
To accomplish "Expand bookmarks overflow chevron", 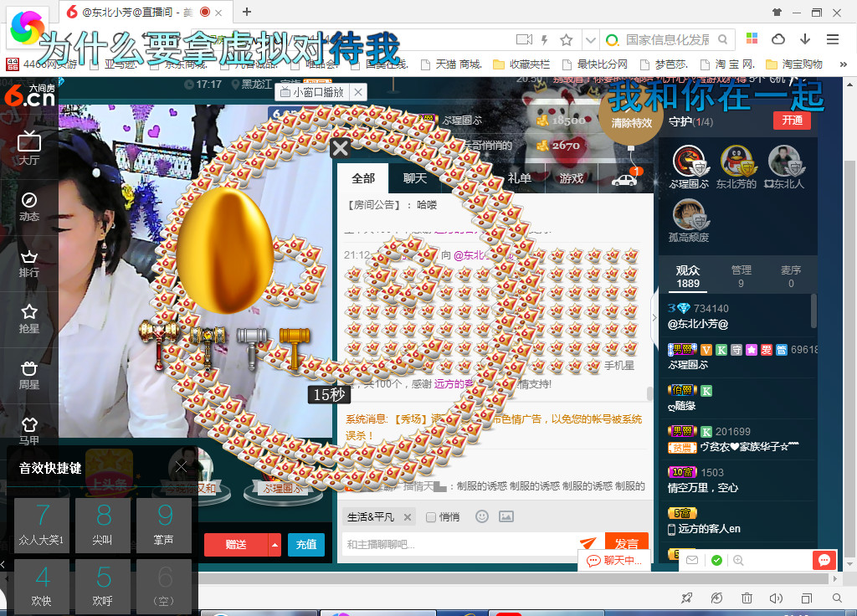I will [x=843, y=64].
